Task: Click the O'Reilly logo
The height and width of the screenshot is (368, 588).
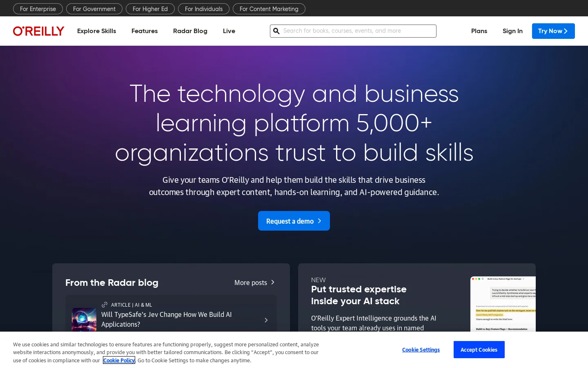Action: tap(38, 31)
